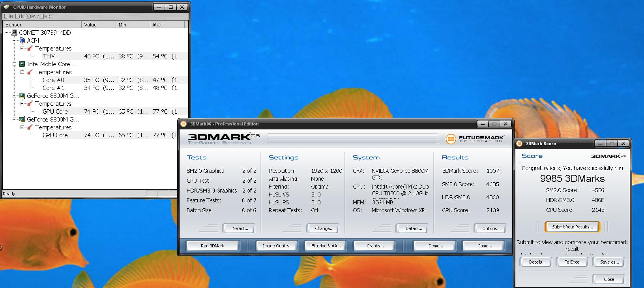The image size is (644, 288).
Task: Export the score with To Excel button
Action: coord(572,262)
